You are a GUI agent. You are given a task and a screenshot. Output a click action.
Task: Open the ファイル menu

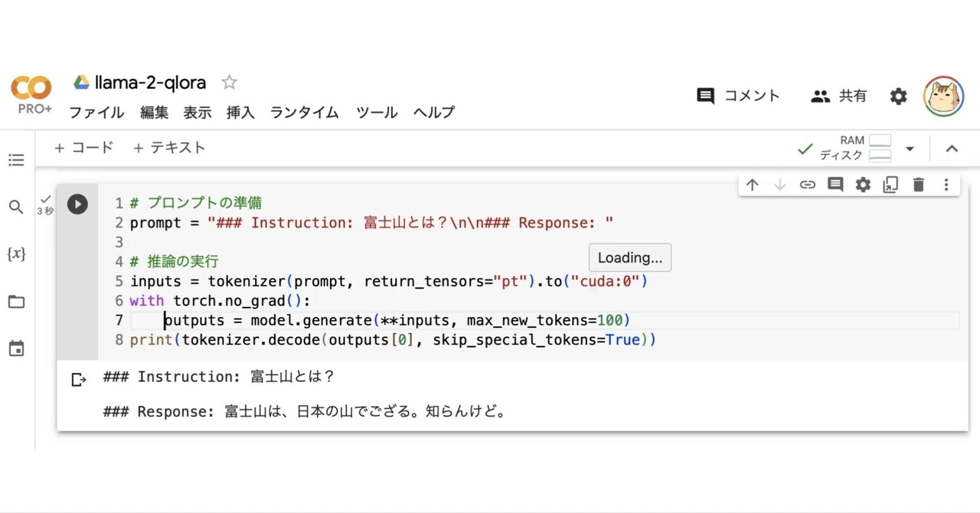96,113
